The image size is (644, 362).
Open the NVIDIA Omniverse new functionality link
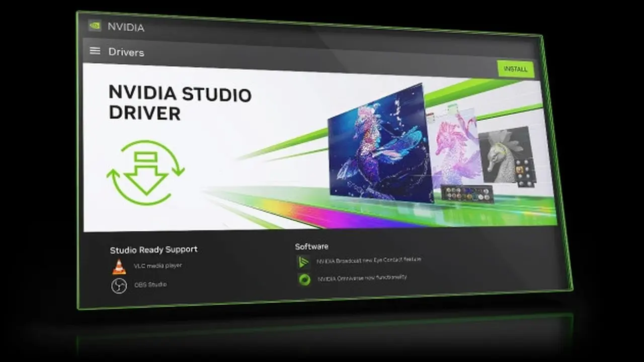(363, 277)
